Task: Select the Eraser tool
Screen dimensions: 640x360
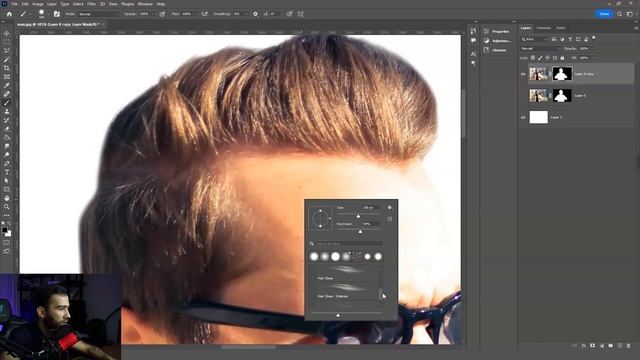Action: (x=7, y=129)
